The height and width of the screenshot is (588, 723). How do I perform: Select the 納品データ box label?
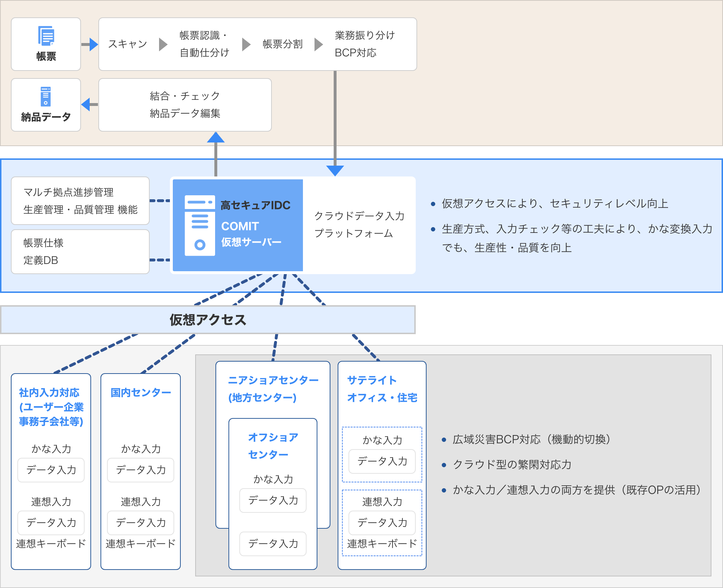(46, 117)
